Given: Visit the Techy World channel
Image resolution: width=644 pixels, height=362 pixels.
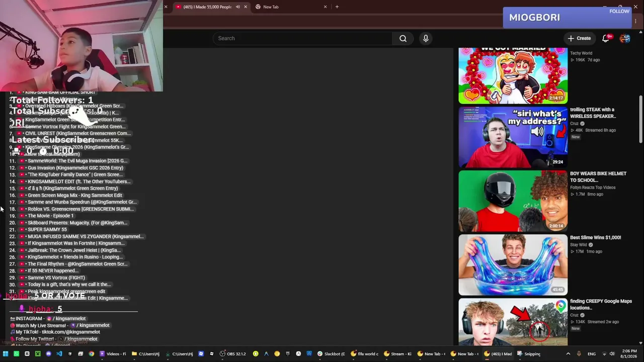Looking at the screenshot, I should pos(581,53).
